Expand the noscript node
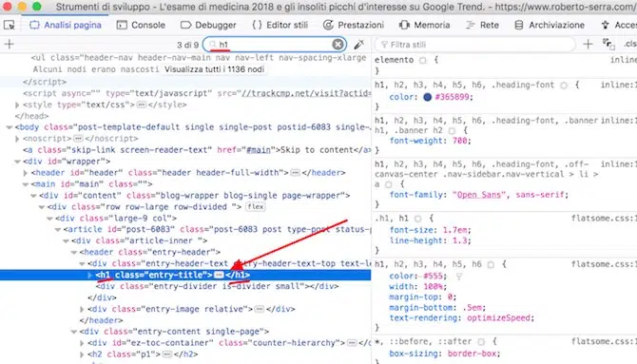637x364 pixels. tap(17, 139)
